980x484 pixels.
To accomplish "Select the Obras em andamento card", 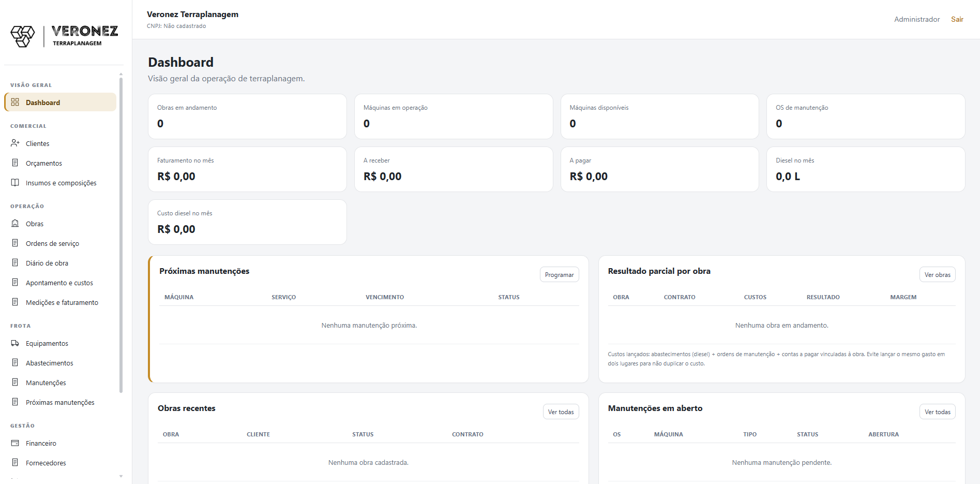I will [247, 116].
